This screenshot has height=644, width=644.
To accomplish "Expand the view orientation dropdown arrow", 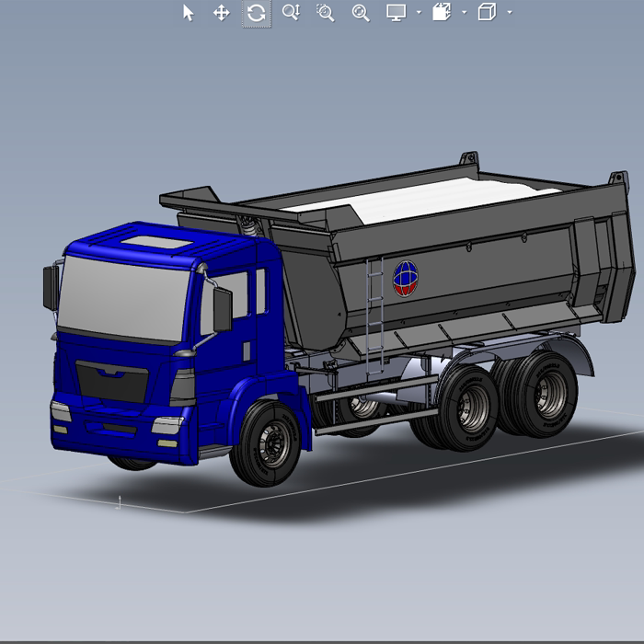I will tap(464, 13).
